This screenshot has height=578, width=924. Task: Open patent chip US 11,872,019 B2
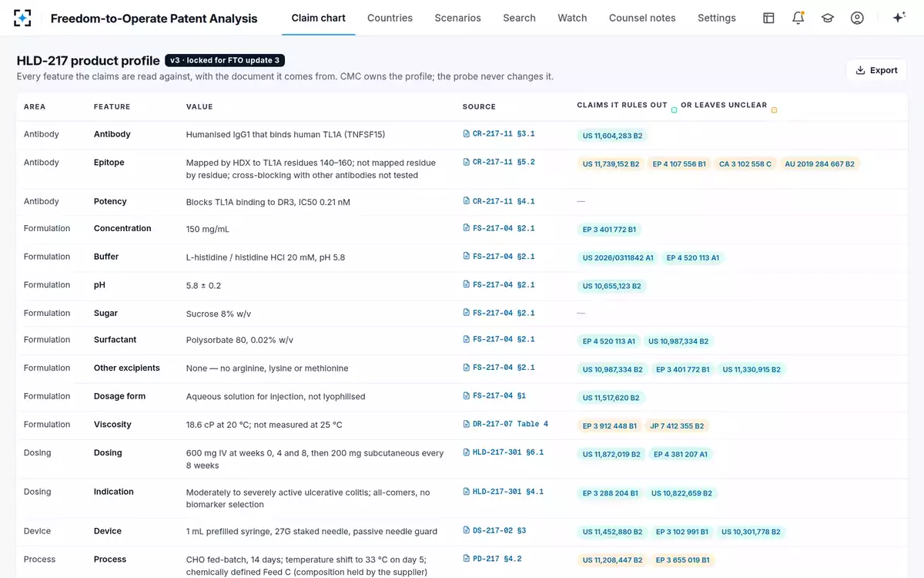(611, 455)
